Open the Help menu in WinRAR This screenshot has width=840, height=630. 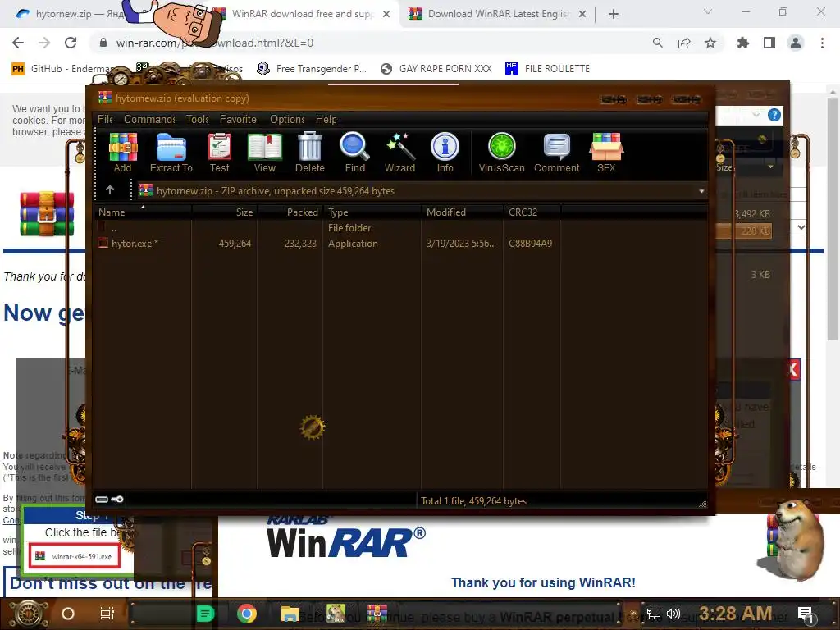[x=326, y=119]
